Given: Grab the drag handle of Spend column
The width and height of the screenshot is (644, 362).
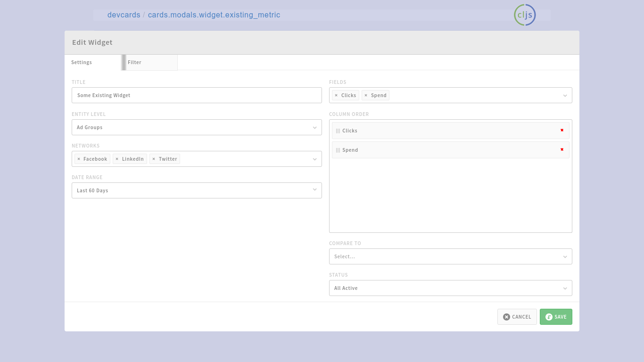Looking at the screenshot, I should coord(338,150).
